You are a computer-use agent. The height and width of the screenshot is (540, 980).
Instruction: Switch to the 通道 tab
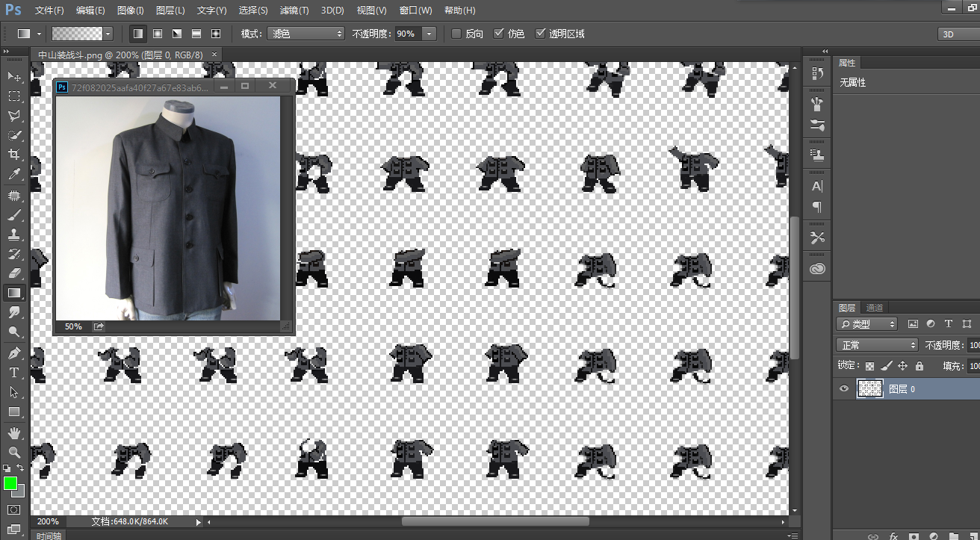click(875, 308)
